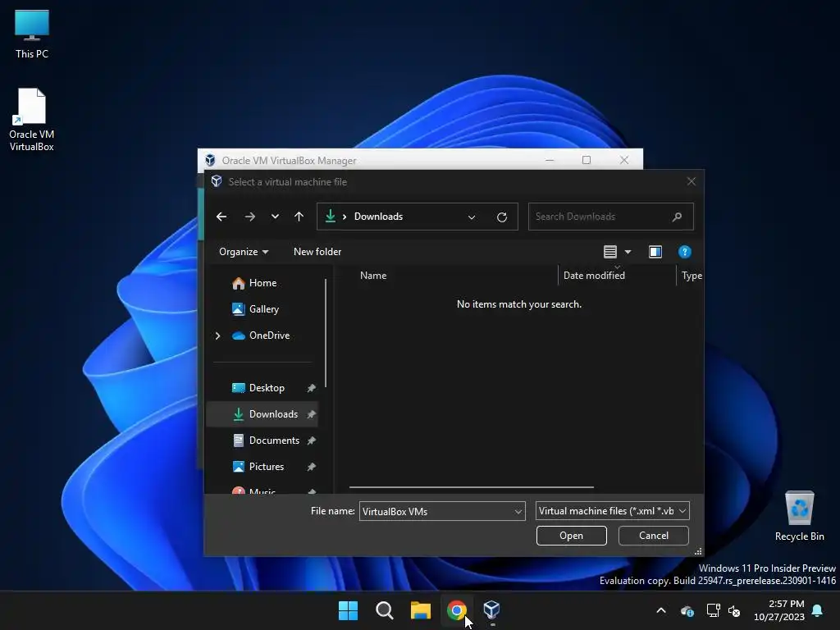Select Gallery in navigation pane

[x=262, y=309]
